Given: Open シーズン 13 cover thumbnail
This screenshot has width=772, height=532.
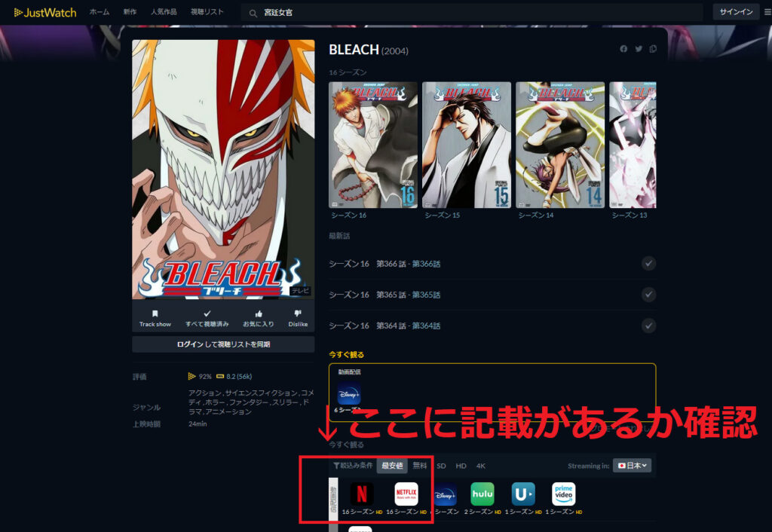Looking at the screenshot, I should coord(633,145).
